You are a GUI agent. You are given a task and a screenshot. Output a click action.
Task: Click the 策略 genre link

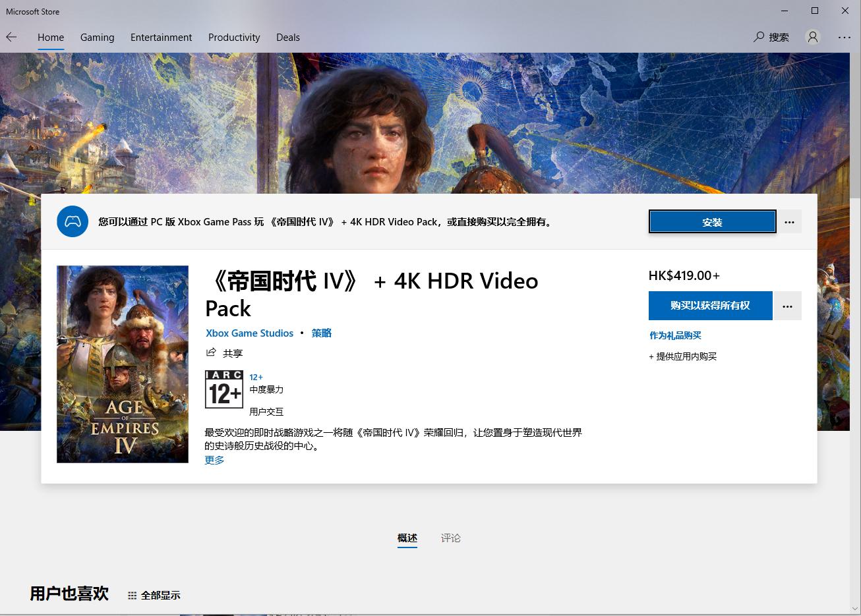[x=322, y=333]
